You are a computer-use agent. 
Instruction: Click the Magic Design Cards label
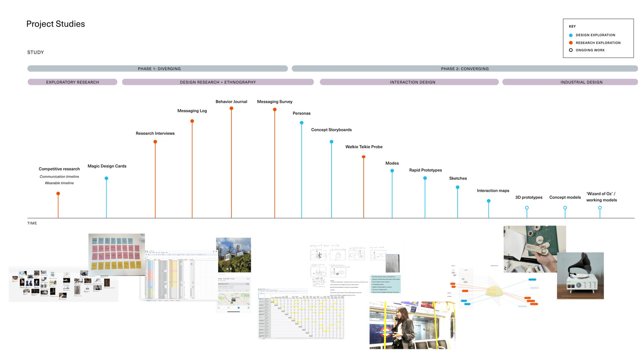107,166
